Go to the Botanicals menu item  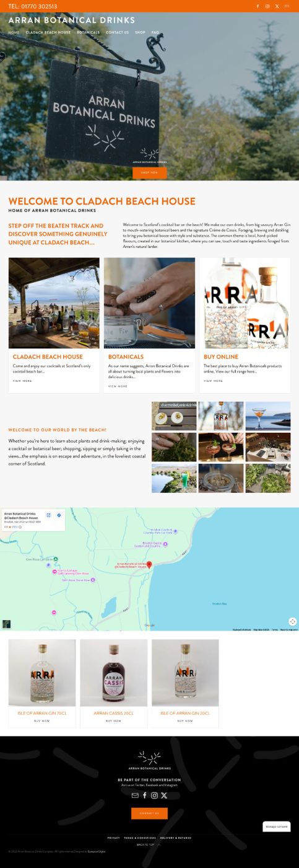(89, 32)
